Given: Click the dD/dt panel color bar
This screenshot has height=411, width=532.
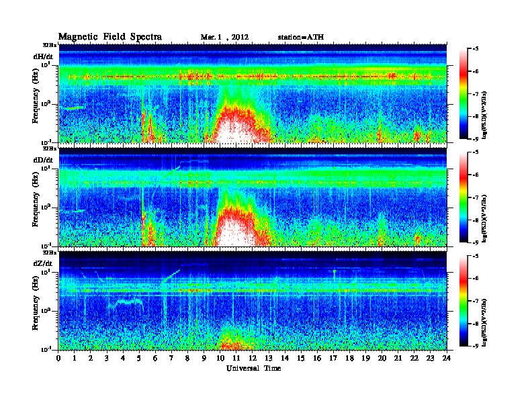Looking at the screenshot, I should (x=463, y=197).
